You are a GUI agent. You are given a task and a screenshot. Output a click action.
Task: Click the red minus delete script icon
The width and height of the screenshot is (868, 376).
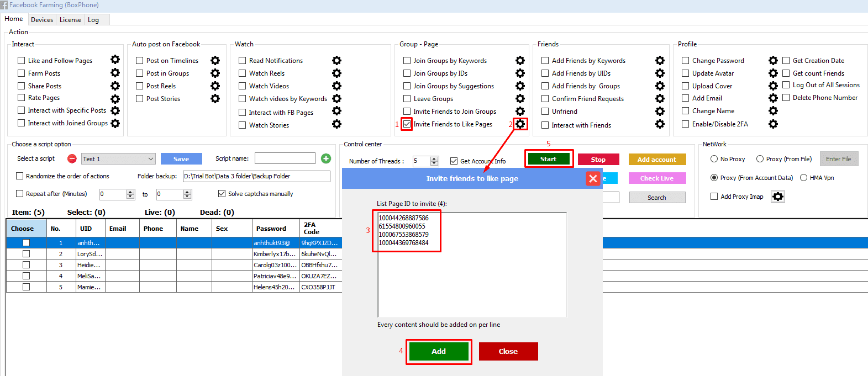coord(72,159)
